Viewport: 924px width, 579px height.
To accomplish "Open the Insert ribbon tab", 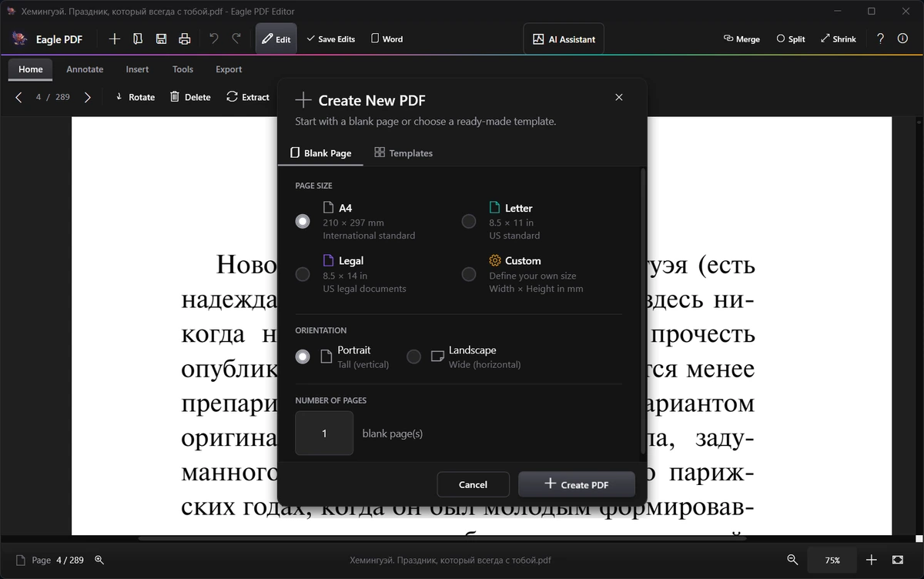I will [137, 69].
